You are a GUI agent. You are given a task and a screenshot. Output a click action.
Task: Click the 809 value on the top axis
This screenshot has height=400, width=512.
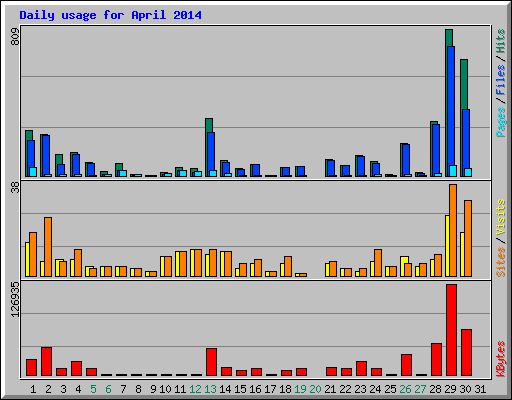(15, 37)
